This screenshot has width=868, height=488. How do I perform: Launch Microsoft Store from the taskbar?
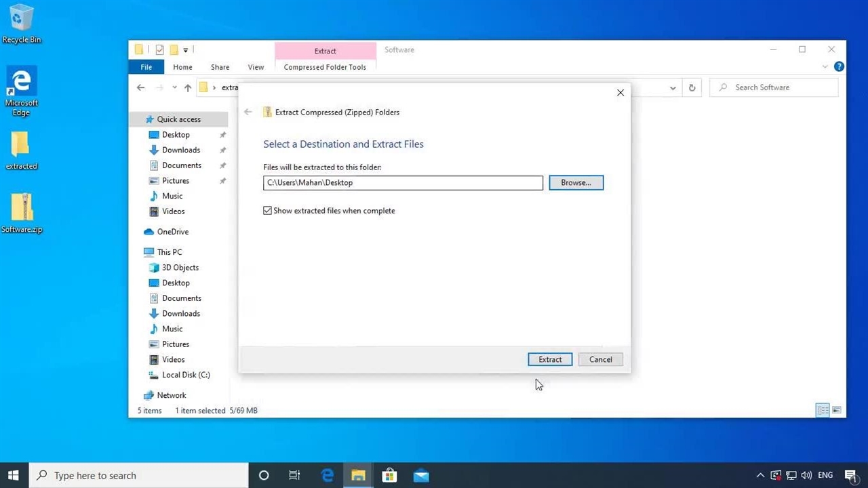click(x=389, y=475)
